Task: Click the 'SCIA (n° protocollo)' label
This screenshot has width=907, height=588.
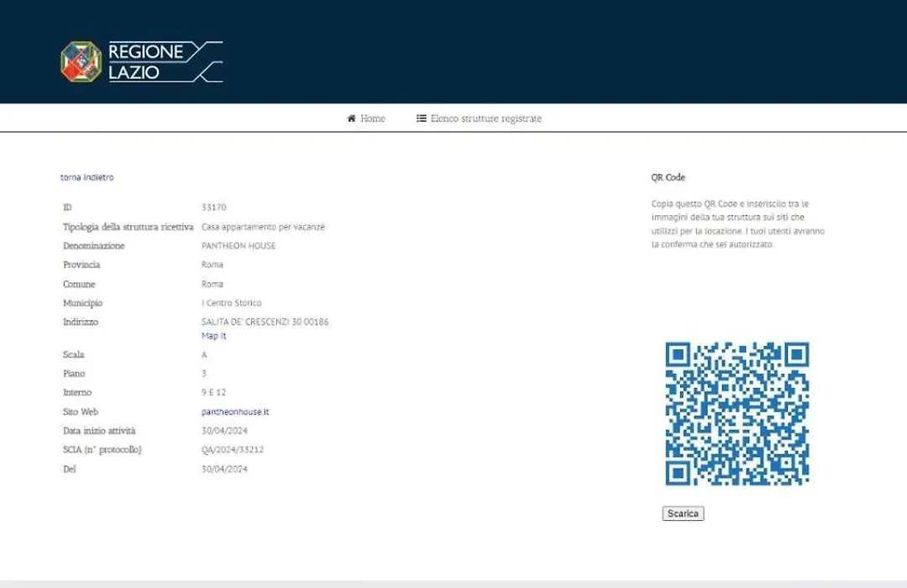Action: pos(102,449)
